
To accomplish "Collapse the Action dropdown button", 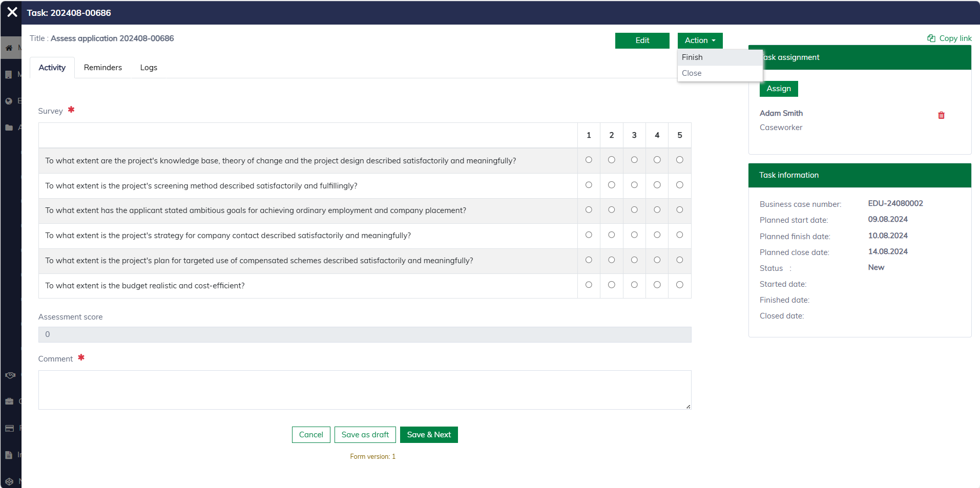I will pos(700,40).
